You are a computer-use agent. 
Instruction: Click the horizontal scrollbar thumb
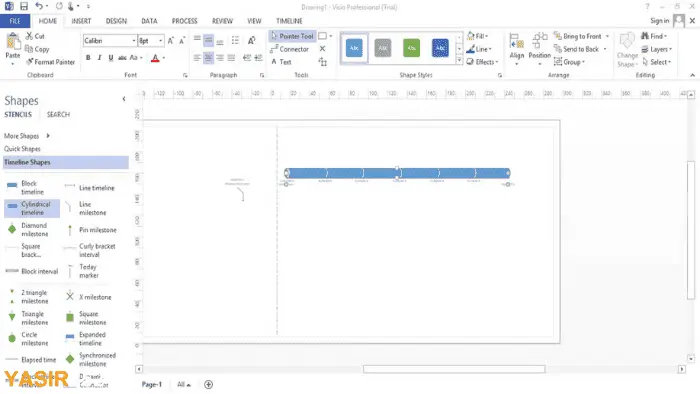point(454,369)
